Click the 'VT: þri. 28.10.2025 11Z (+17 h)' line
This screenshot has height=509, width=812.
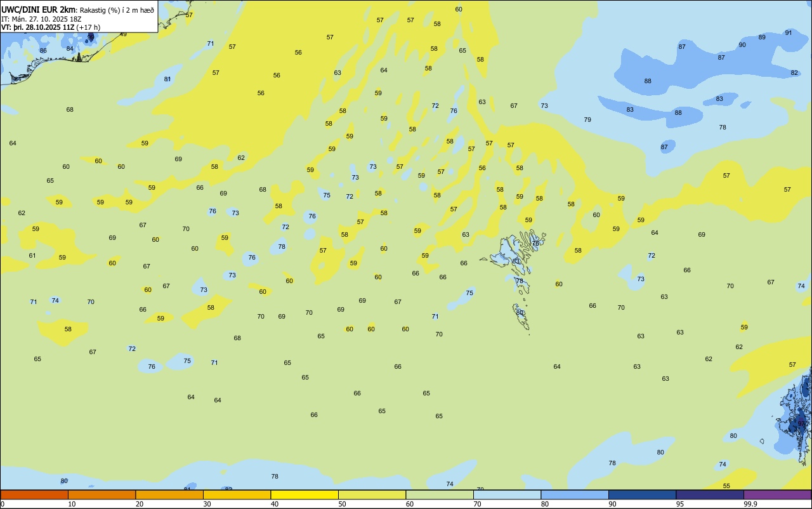pos(50,27)
